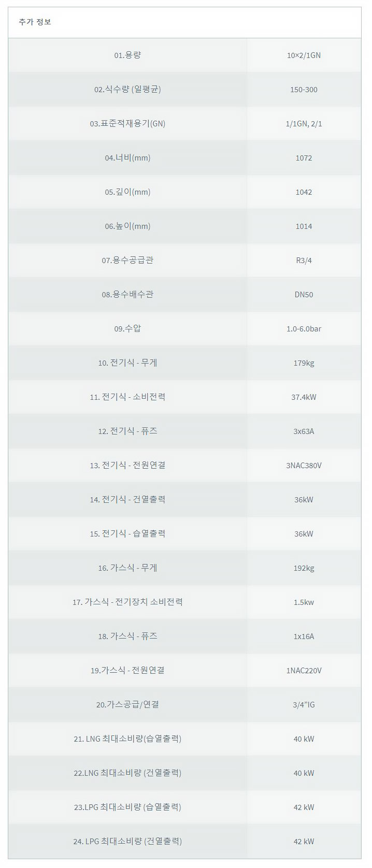Click the 10. 전기식 - 무게 label
372x868 pixels.
coord(127,363)
